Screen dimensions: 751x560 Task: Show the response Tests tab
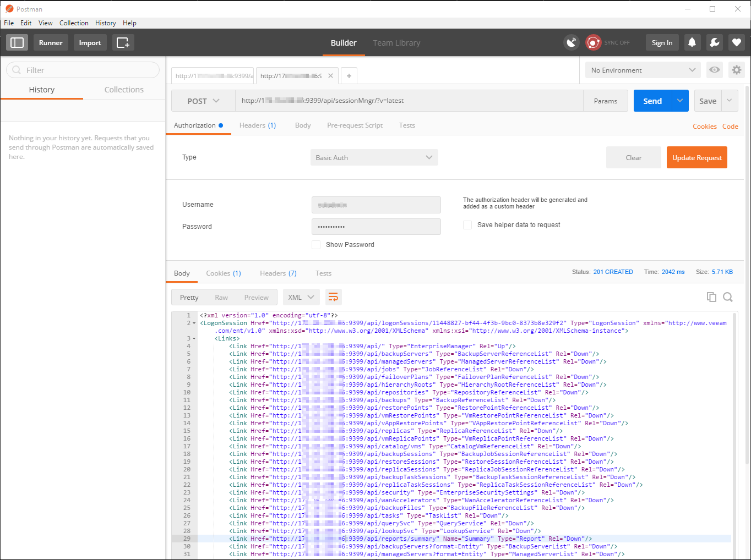coord(323,273)
